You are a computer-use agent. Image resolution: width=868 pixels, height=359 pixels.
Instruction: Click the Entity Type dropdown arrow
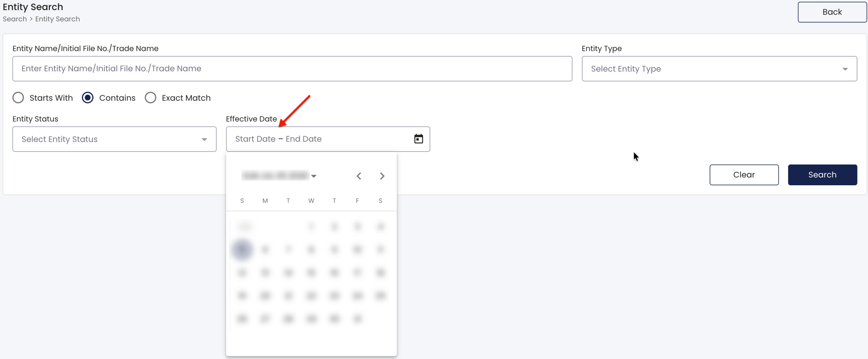845,69
